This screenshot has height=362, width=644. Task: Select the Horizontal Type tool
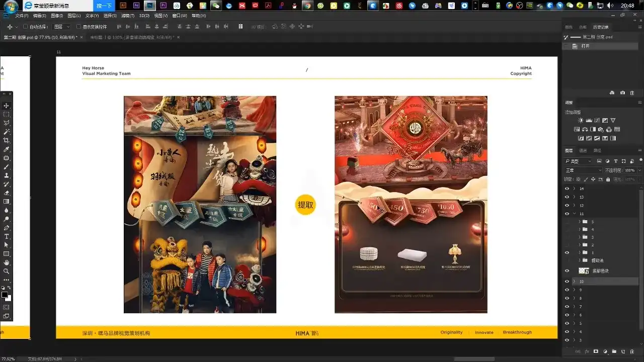[x=6, y=236]
